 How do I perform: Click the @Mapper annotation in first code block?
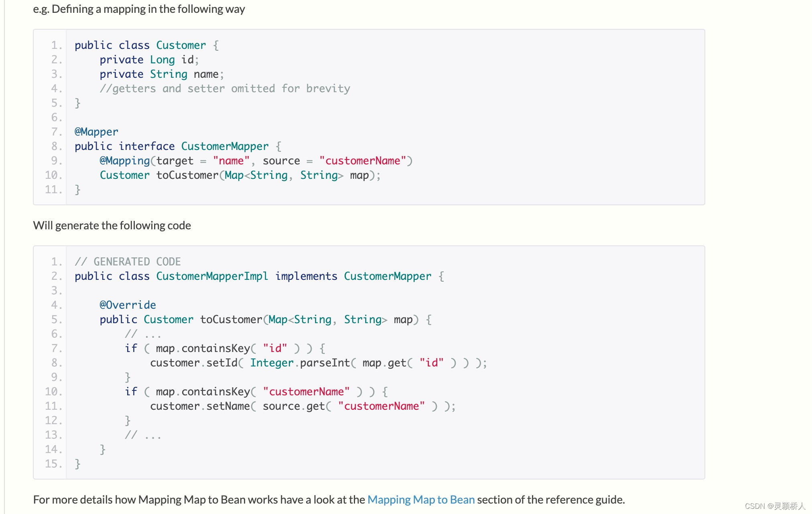pyautogui.click(x=96, y=132)
